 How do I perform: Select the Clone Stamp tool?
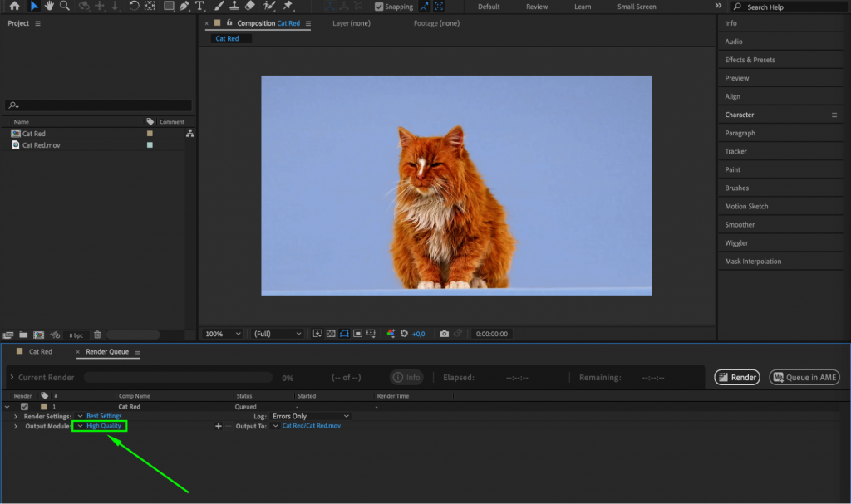(x=234, y=7)
